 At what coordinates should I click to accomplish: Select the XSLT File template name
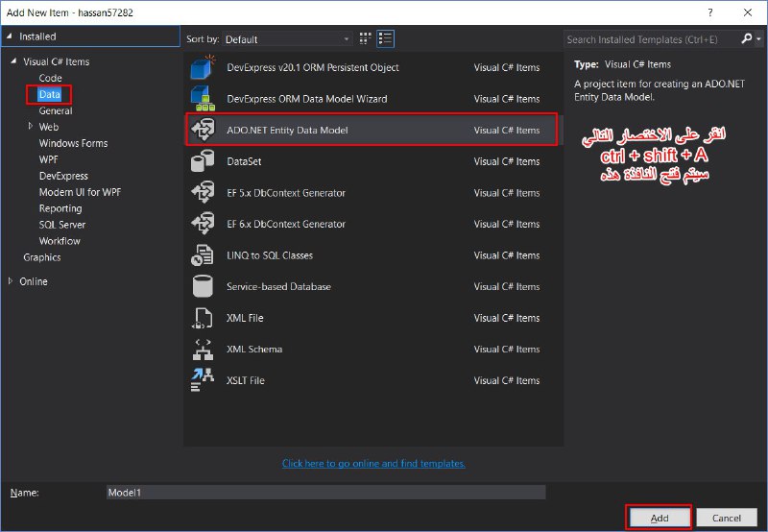(x=246, y=380)
